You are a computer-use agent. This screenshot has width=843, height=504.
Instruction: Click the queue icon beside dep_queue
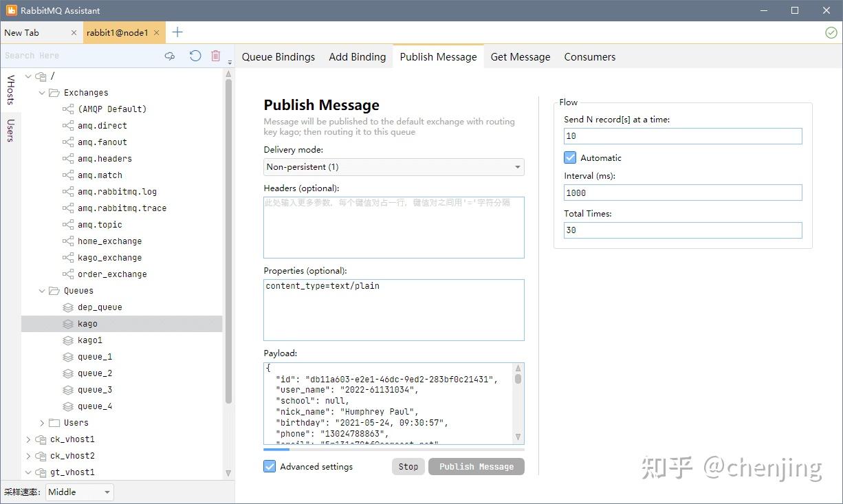pos(67,307)
